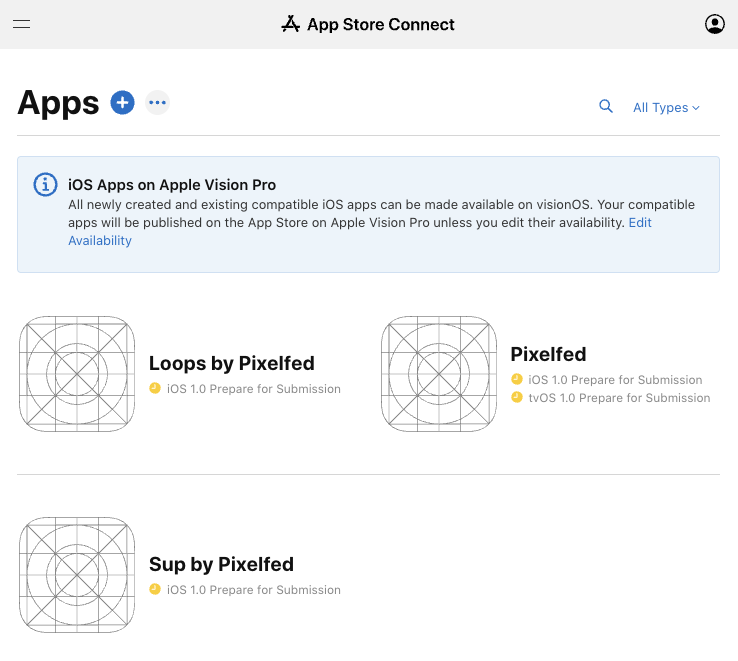
Task: Click the App Store Connect header title
Action: coord(381,24)
